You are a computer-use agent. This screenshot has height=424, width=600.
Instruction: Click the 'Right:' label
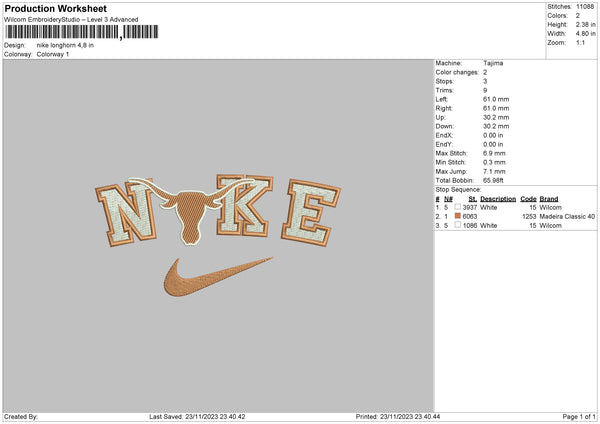tap(444, 109)
